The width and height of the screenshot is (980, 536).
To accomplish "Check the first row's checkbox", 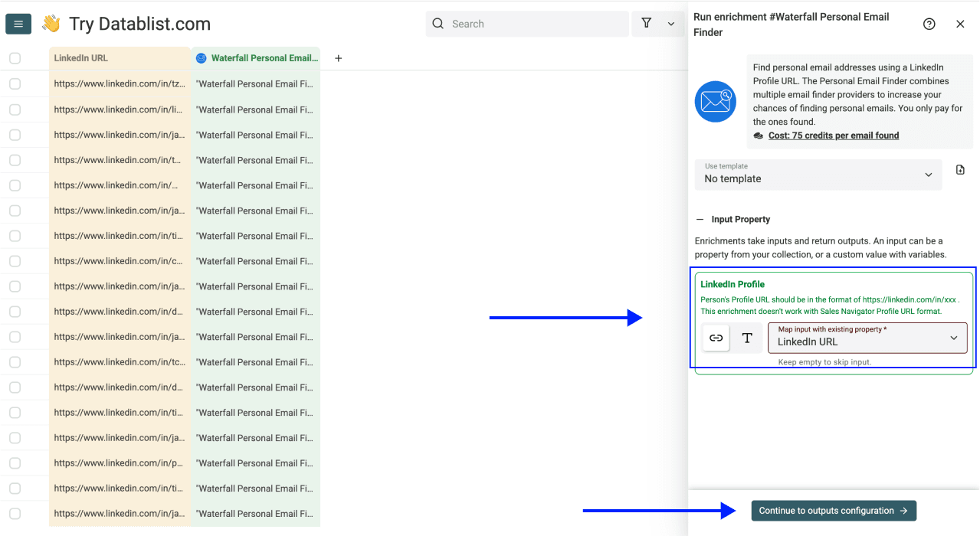I will click(15, 83).
